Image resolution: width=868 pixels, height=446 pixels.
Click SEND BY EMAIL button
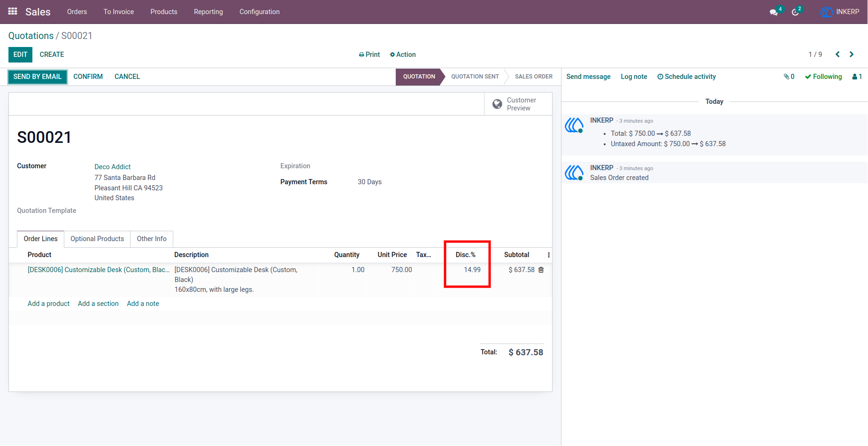38,77
